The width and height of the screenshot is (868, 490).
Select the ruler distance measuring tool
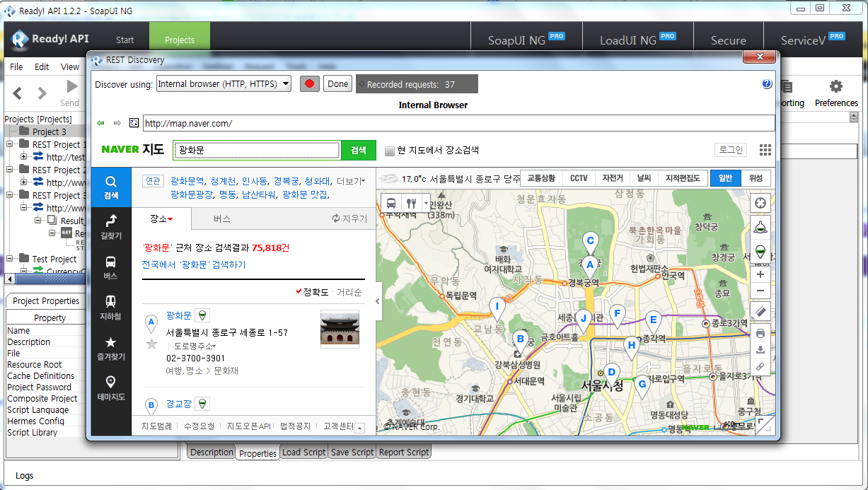tap(760, 312)
